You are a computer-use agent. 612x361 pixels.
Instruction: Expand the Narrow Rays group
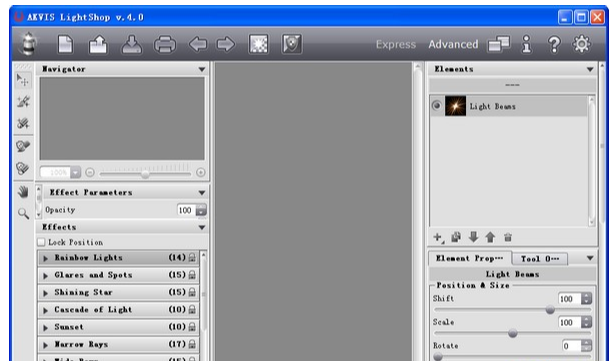point(46,345)
